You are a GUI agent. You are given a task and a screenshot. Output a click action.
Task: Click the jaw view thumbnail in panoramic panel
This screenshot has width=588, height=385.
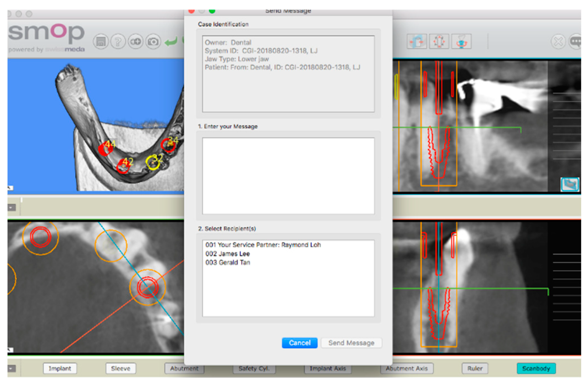coord(570,184)
